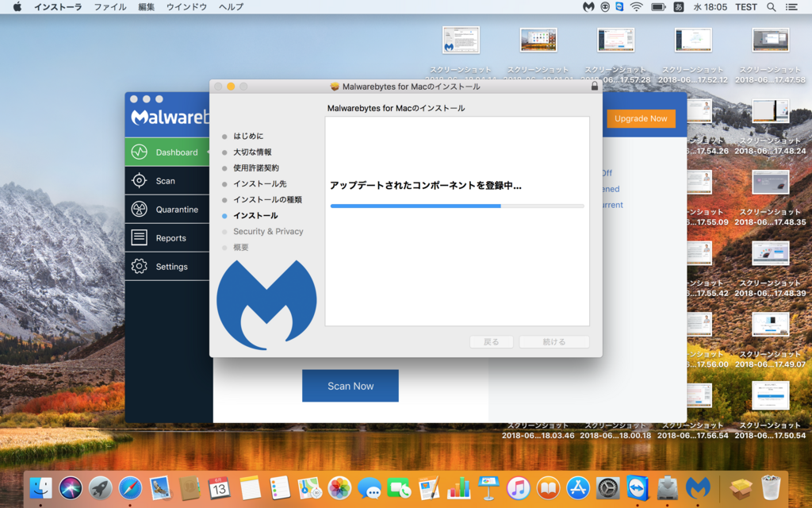The width and height of the screenshot is (812, 508).
Task: Click the 戻る button in installer
Action: click(x=491, y=341)
